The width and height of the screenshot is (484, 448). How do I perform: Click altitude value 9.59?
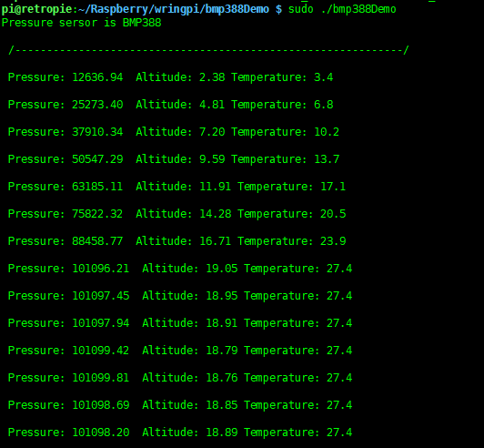(212, 159)
